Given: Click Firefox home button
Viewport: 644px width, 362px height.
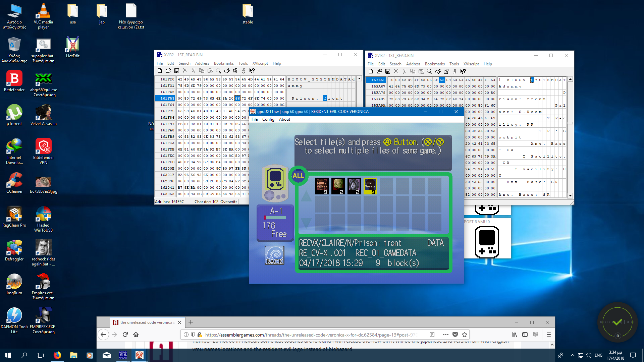Looking at the screenshot, I should point(136,335).
